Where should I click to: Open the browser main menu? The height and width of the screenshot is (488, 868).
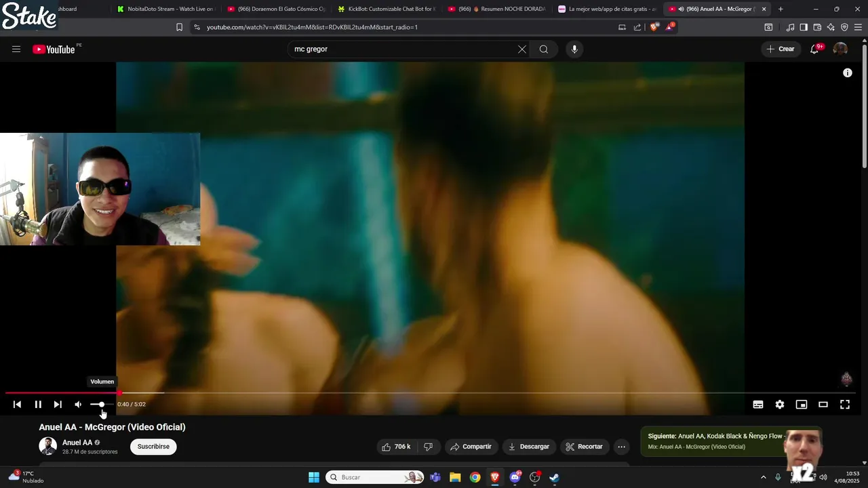point(858,27)
